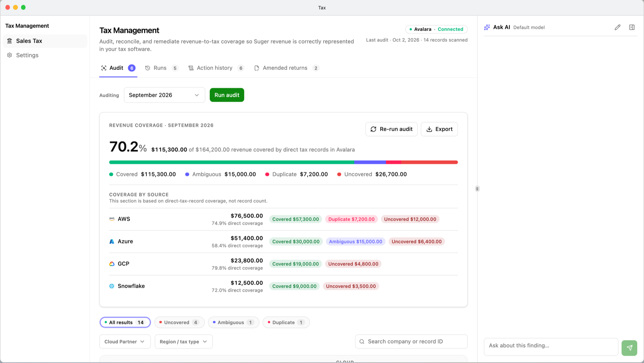Click Azure Covered $30,000.00 badge
644x363 pixels.
click(296, 242)
